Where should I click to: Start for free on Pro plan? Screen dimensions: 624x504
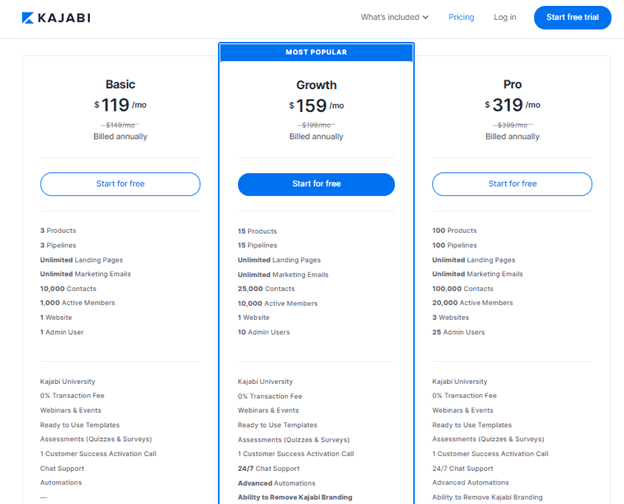[512, 184]
